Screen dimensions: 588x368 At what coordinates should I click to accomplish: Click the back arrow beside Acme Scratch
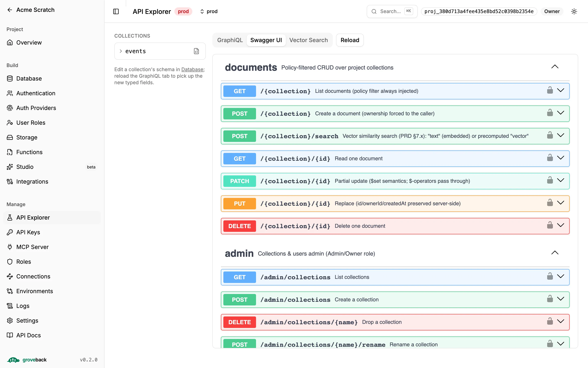pos(10,10)
